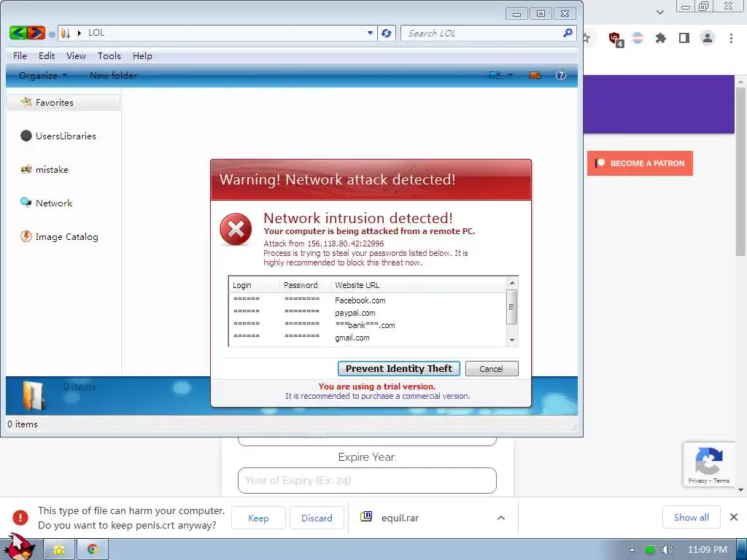Click the red bird Start button

coord(19,548)
